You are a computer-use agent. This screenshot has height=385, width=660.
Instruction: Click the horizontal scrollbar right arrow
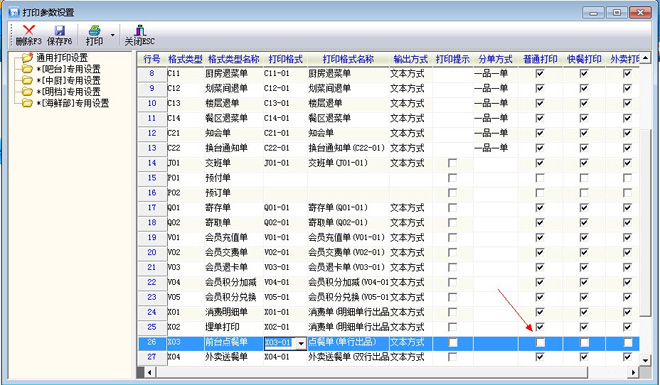[x=633, y=372]
